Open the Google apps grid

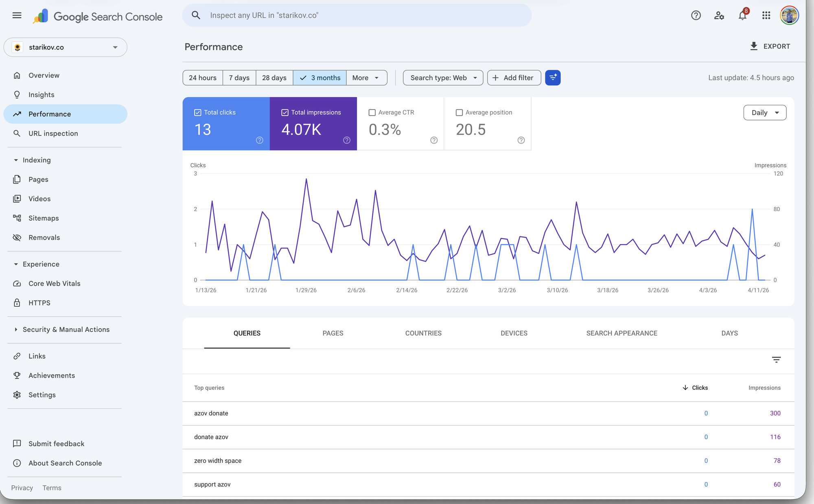click(766, 15)
